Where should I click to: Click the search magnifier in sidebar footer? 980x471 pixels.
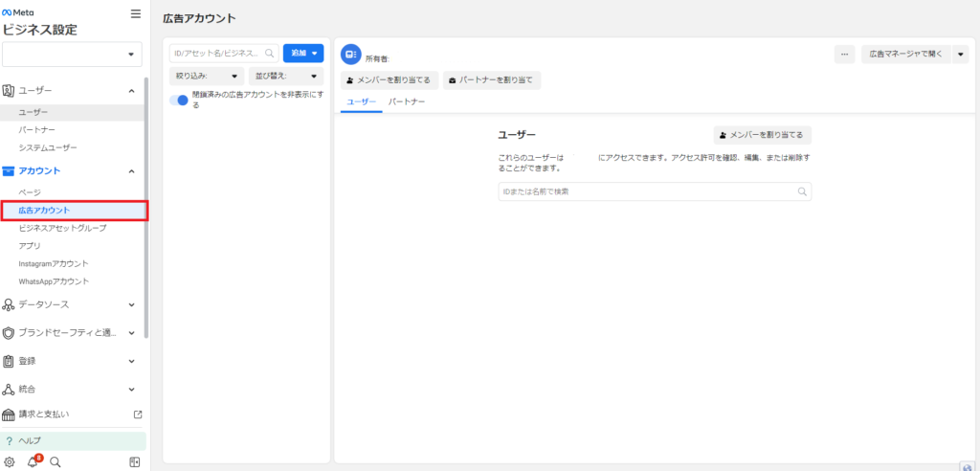coord(56,461)
